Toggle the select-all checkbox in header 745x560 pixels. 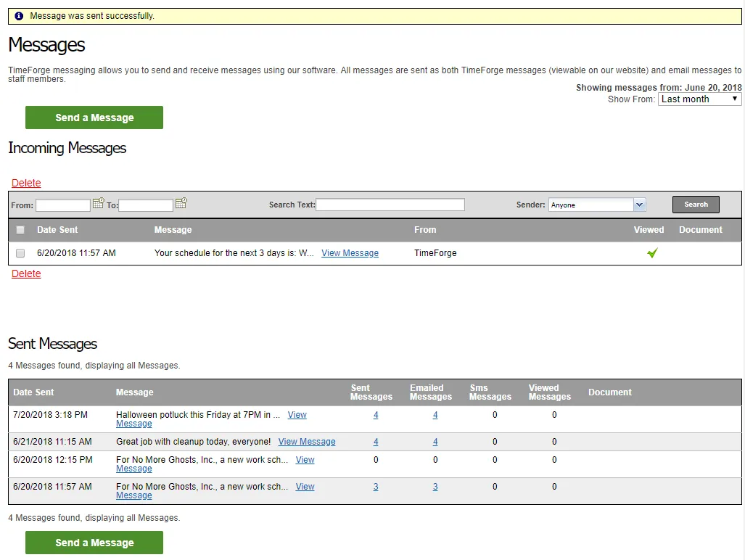pyautogui.click(x=20, y=230)
